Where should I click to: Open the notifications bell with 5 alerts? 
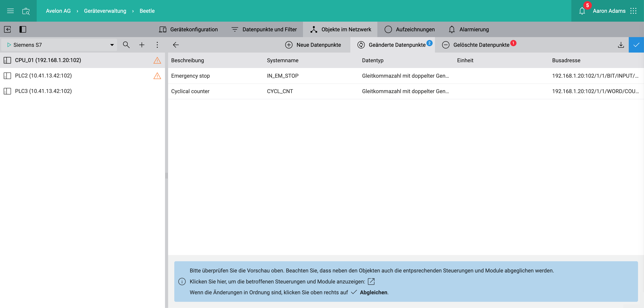click(582, 11)
